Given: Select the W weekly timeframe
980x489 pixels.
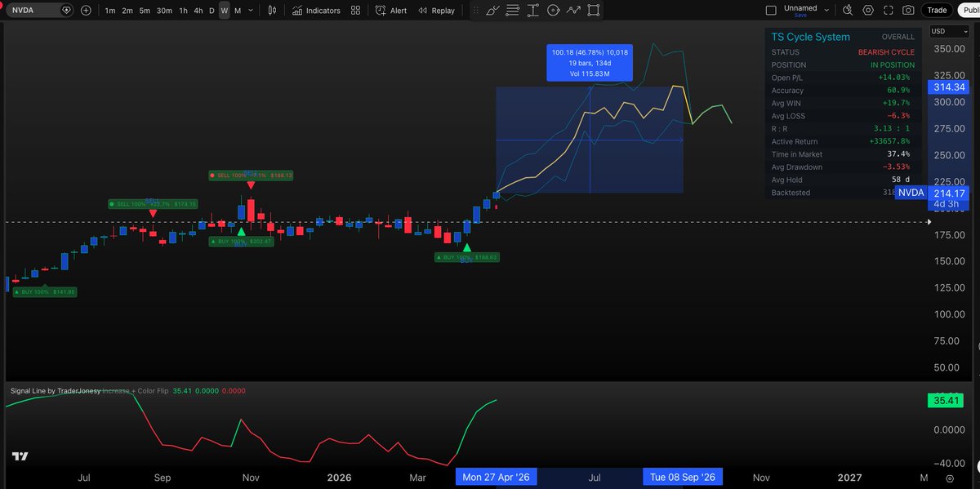Looking at the screenshot, I should click(x=225, y=11).
